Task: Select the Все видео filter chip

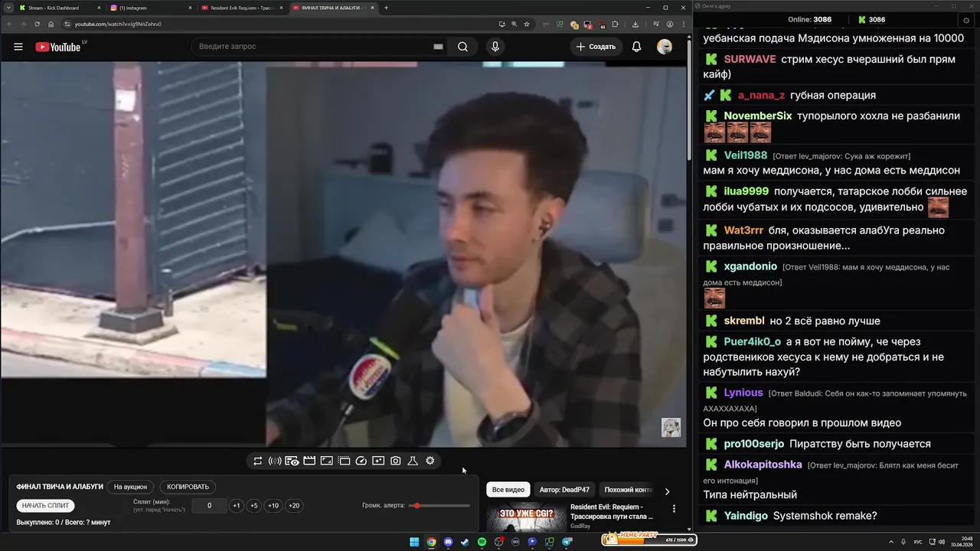Action: coord(508,490)
